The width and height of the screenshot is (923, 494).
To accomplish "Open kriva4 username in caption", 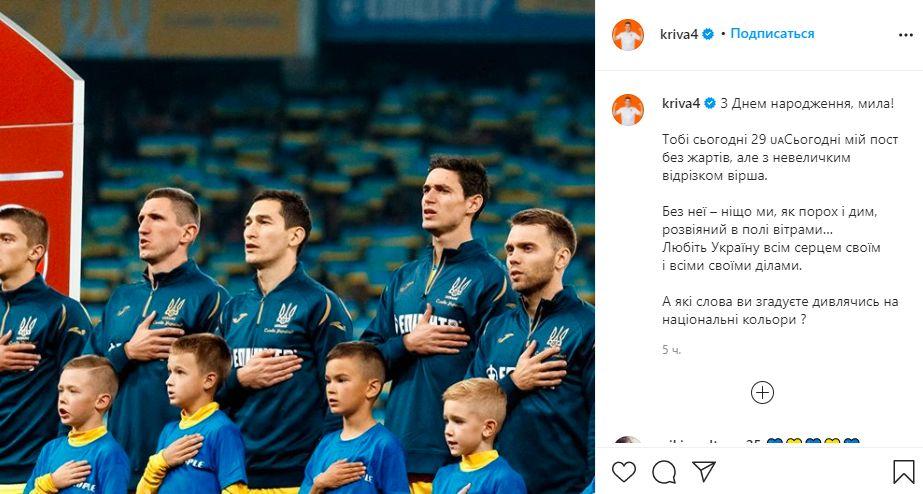I will coord(681,104).
